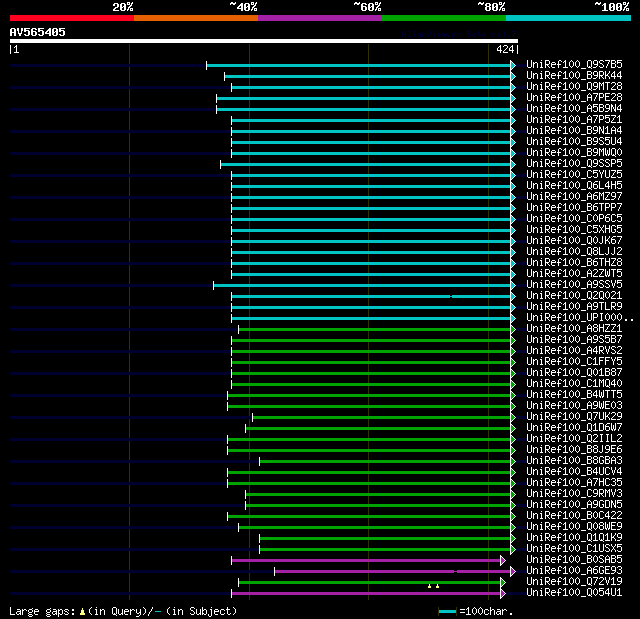
Task: Select the UniRef100_A8HZZ1 label
Action: pos(574,329)
